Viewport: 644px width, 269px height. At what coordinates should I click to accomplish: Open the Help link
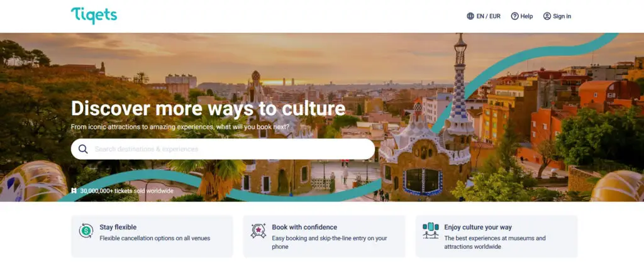tap(522, 16)
